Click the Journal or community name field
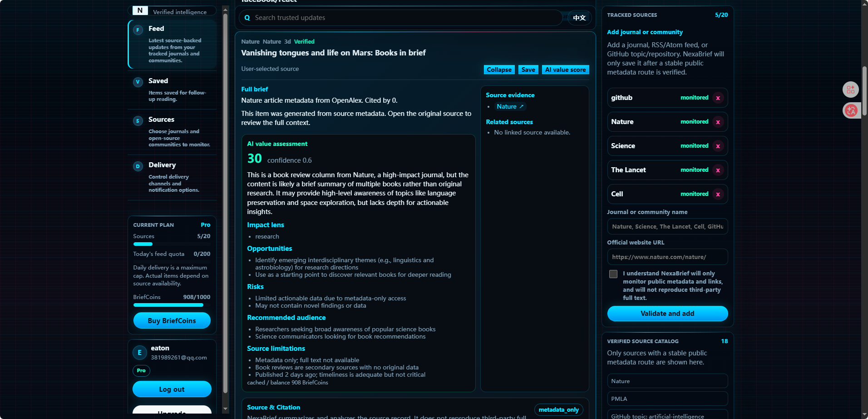This screenshot has height=419, width=868. [x=667, y=226]
